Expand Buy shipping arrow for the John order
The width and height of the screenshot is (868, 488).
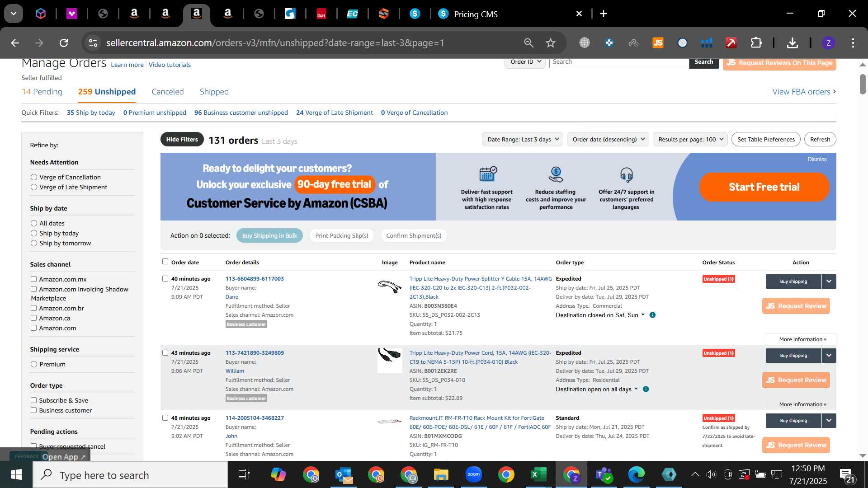coord(829,420)
